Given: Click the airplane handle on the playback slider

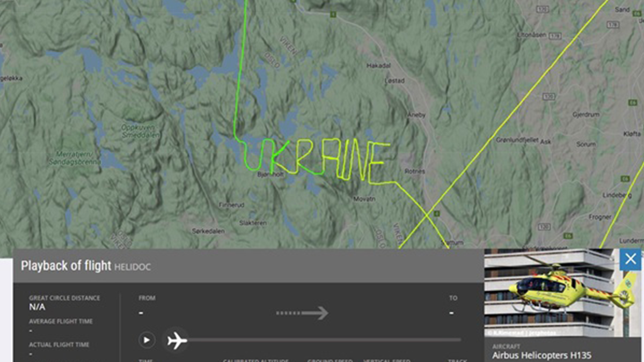Looking at the screenshot, I should coord(176,340).
